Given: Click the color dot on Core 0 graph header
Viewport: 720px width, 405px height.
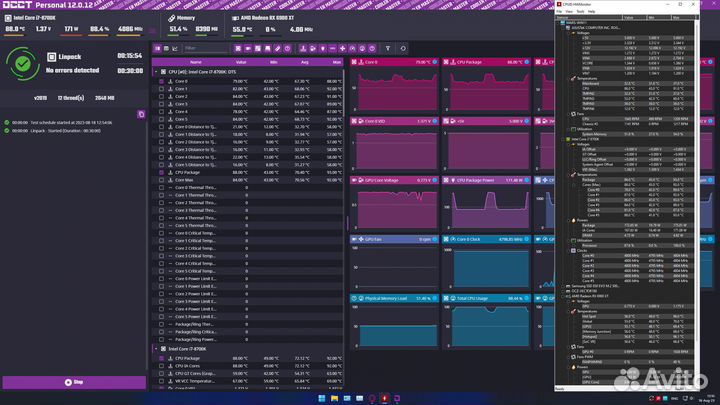Looking at the screenshot, I should coord(435,62).
